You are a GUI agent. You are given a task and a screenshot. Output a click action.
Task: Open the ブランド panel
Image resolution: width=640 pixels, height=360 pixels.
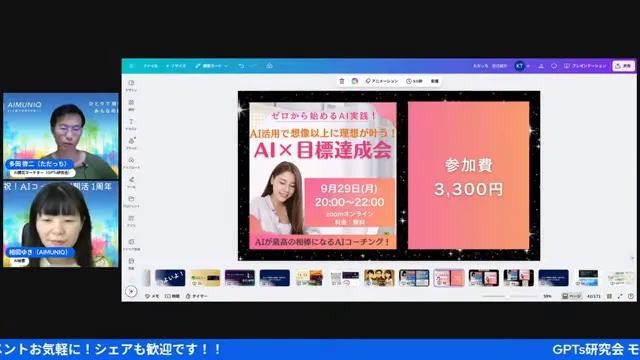point(131,144)
